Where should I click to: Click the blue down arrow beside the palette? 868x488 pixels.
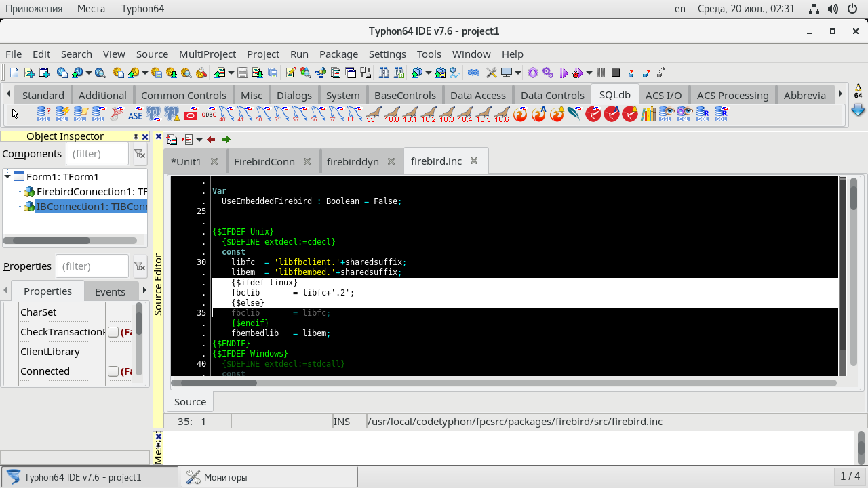coord(859,110)
